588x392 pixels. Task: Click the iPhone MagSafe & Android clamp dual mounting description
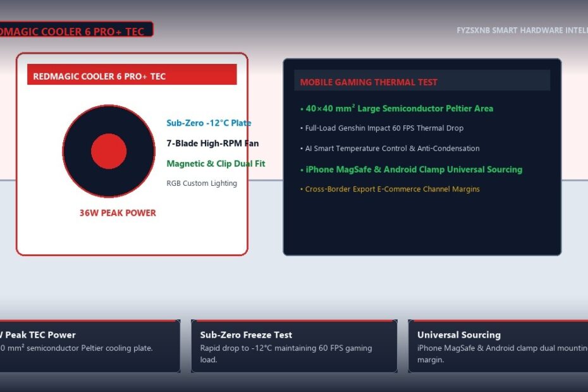tap(503, 353)
